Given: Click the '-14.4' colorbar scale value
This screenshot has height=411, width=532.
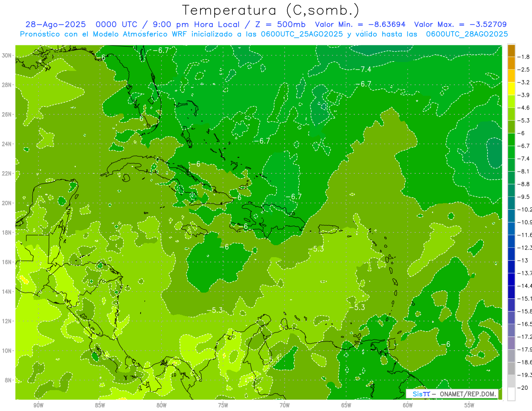Looking at the screenshot, I should (x=525, y=286).
